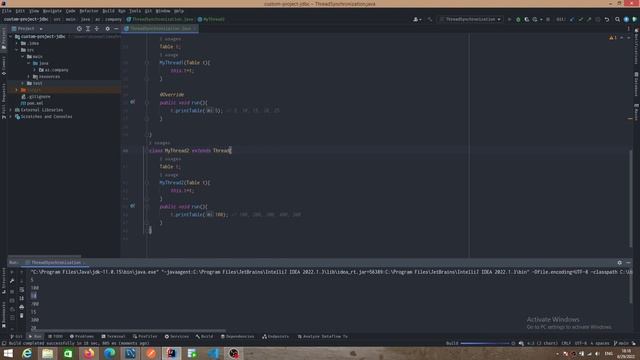Click the wrench icon in Run panel
Screen dimensions: 640x360
click(x=12, y=281)
